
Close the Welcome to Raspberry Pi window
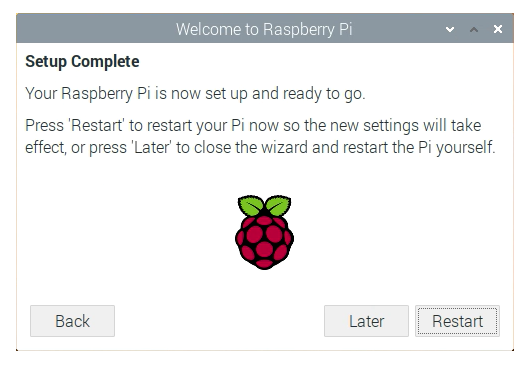[x=498, y=29]
